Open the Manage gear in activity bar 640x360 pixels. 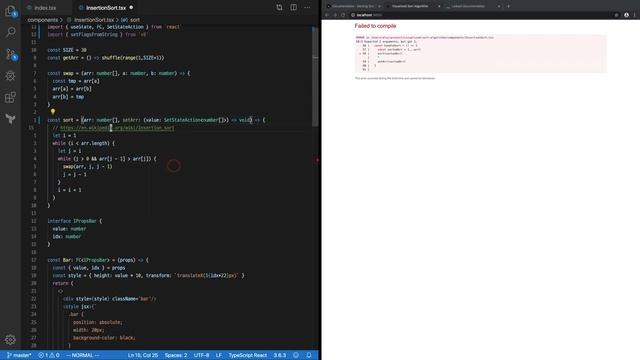(x=11, y=340)
